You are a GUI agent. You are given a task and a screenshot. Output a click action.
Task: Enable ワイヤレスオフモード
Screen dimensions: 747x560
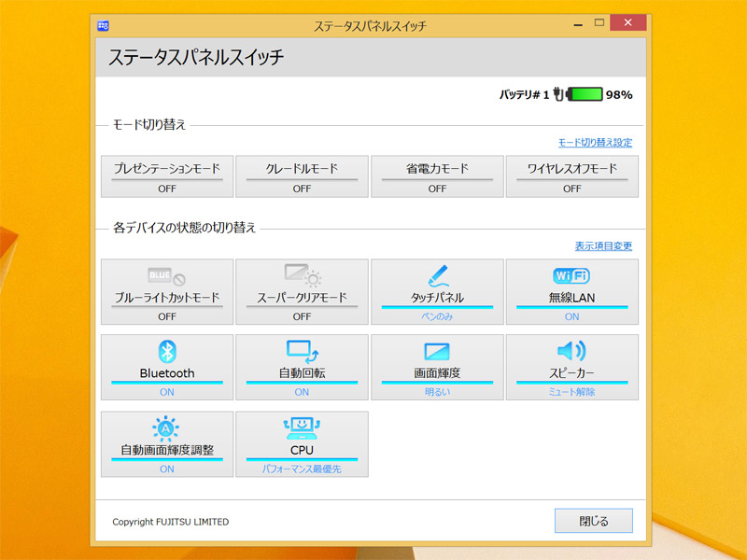coord(571,176)
